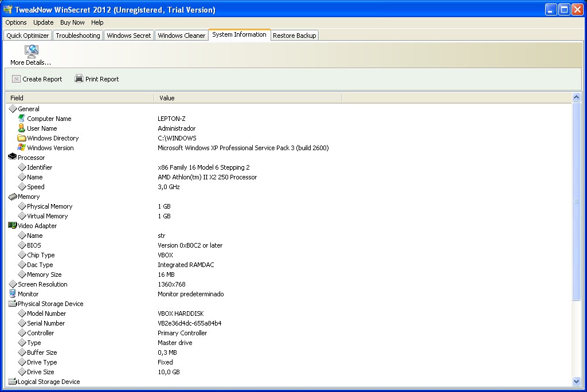Click the Print Report printer icon
Viewport: 587px width, 392px height.
pyautogui.click(x=79, y=79)
